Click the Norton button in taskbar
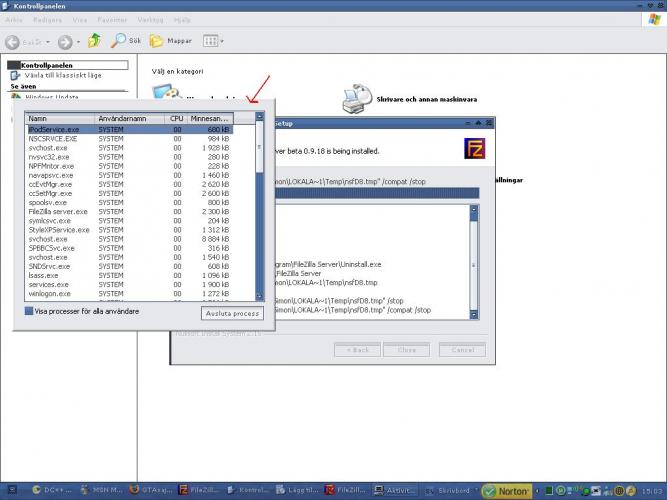 (507, 491)
